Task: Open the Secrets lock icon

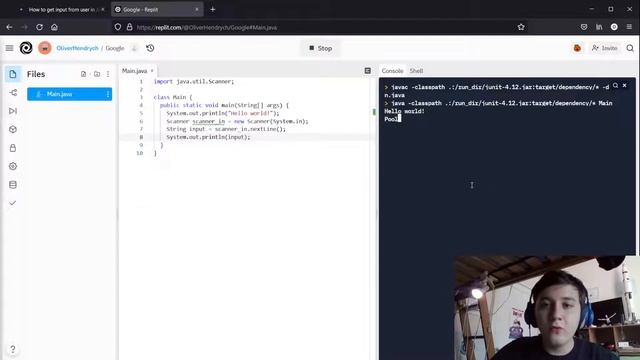Action: [x=13, y=148]
